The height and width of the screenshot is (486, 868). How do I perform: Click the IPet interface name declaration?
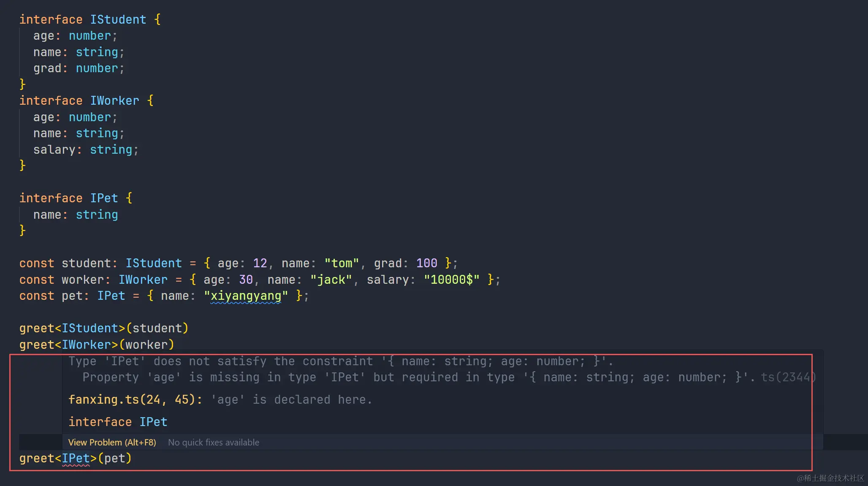pyautogui.click(x=104, y=198)
